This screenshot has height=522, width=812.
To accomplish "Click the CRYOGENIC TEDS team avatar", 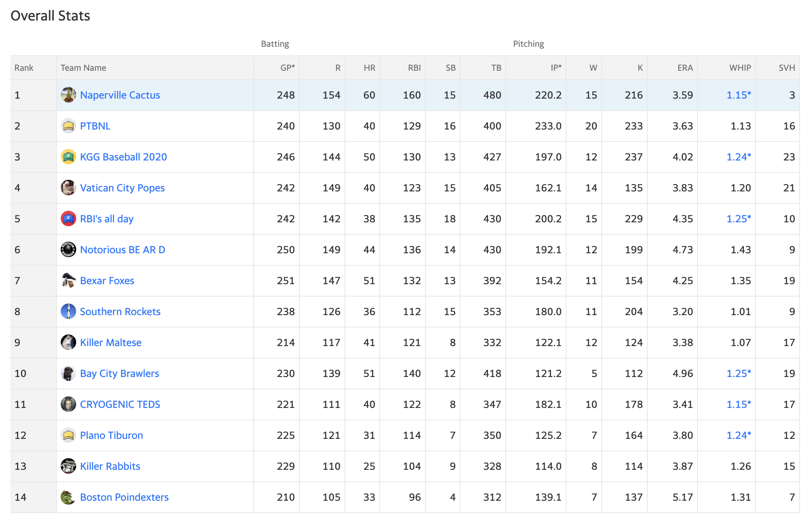I will [x=68, y=404].
